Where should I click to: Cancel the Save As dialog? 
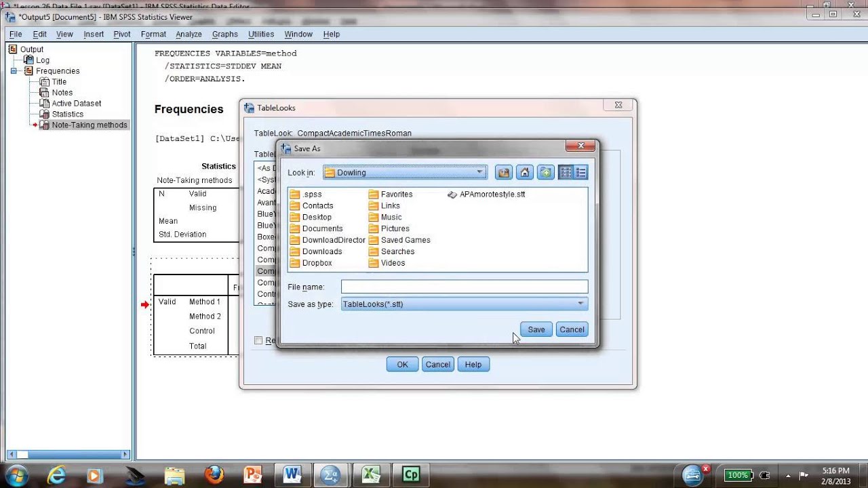pos(572,329)
